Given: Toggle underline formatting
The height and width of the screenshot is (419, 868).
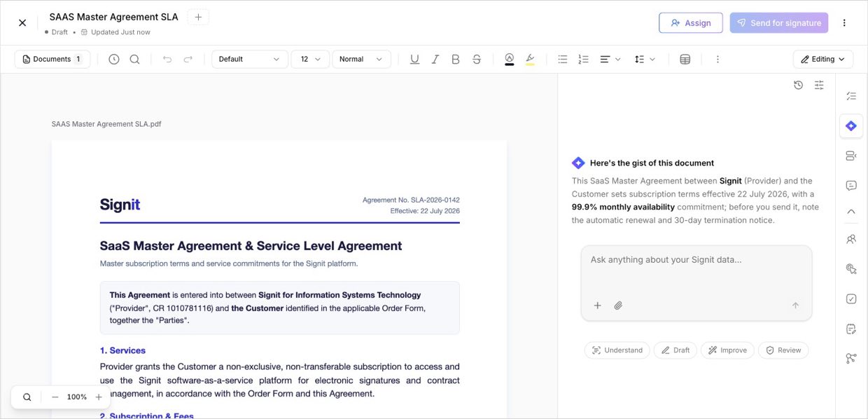Looking at the screenshot, I should [x=414, y=60].
